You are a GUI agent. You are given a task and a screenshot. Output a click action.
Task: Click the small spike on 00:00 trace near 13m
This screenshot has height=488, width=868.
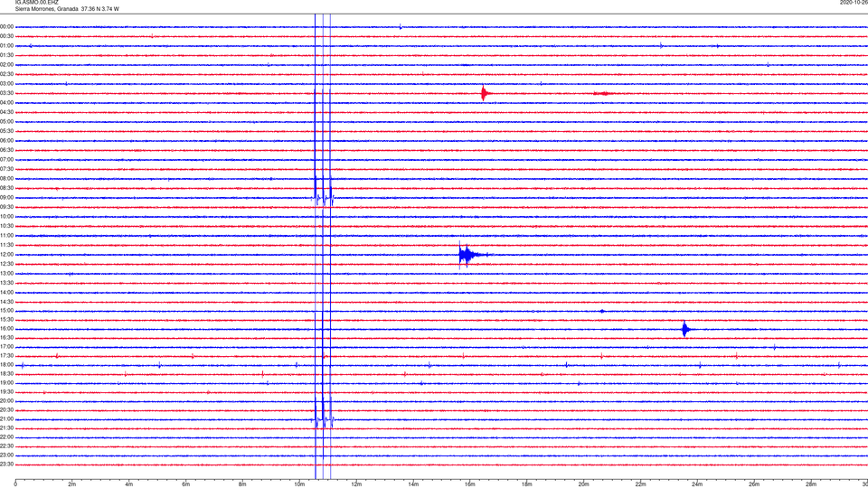(401, 26)
